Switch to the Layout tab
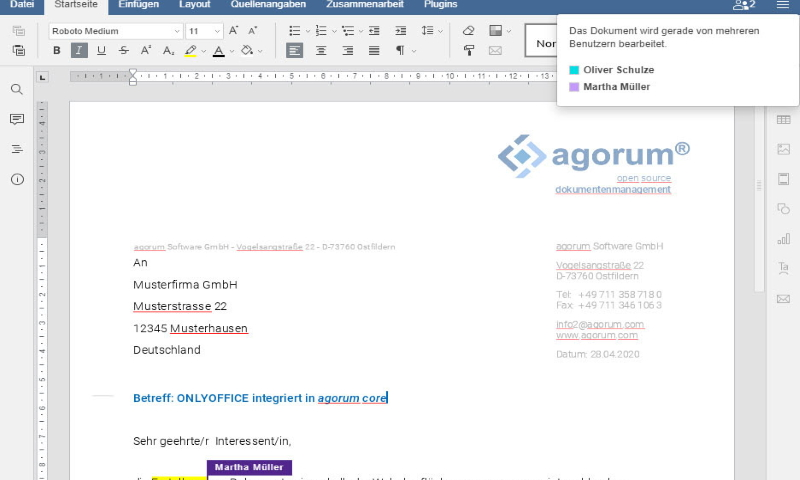The image size is (800, 480). point(194,5)
